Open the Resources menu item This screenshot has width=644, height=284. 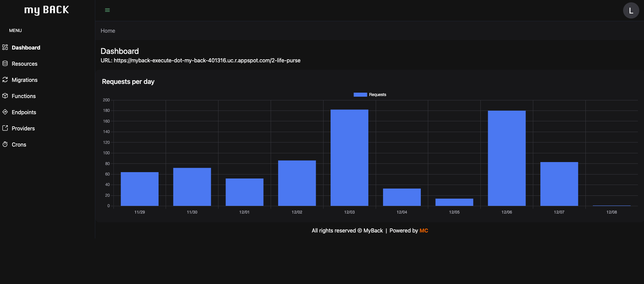pos(25,64)
